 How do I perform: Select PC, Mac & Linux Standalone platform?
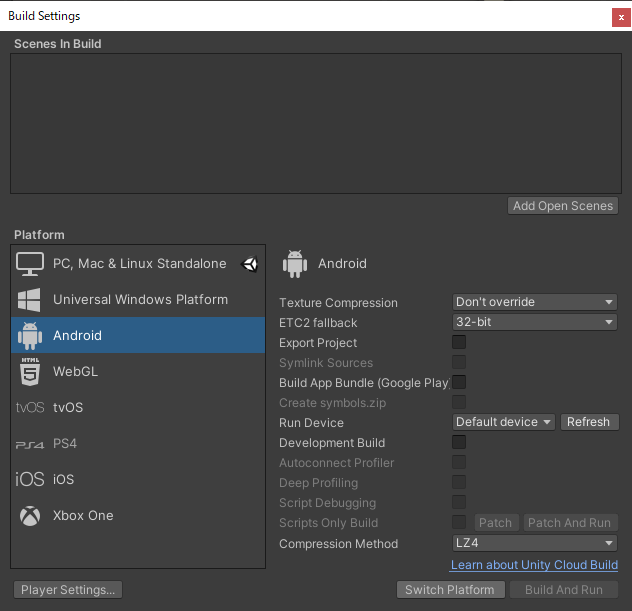pyautogui.click(x=138, y=264)
